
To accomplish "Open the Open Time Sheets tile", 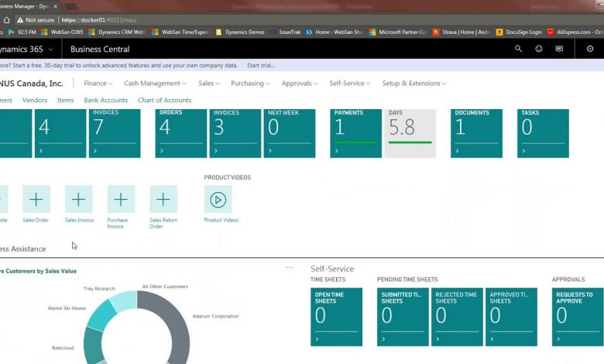I will (x=336, y=317).
